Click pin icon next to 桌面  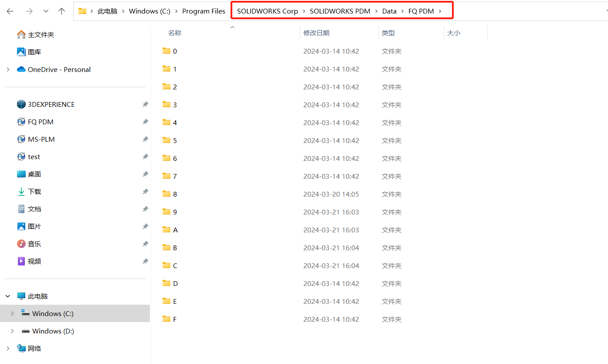point(145,174)
